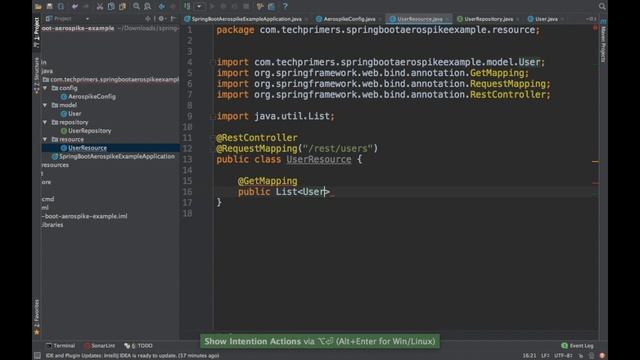Click the scroll-from-source target icon
The width and height of the screenshot is (640, 360).
[148, 19]
